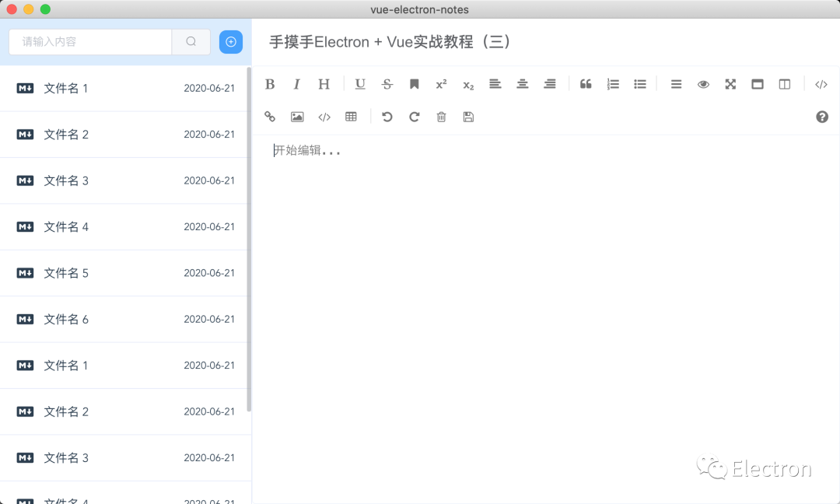Center align the text

coord(523,84)
